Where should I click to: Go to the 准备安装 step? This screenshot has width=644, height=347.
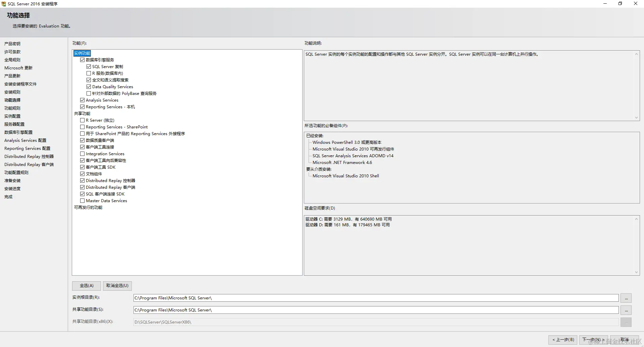click(12, 181)
